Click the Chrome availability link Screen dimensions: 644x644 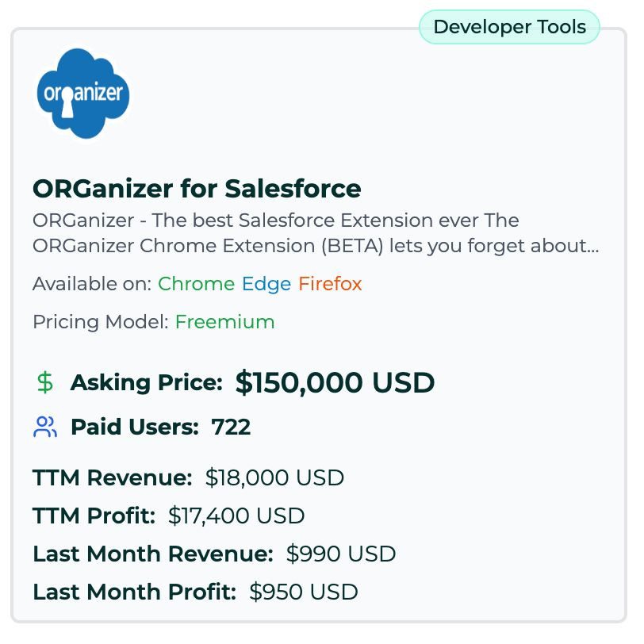[197, 284]
